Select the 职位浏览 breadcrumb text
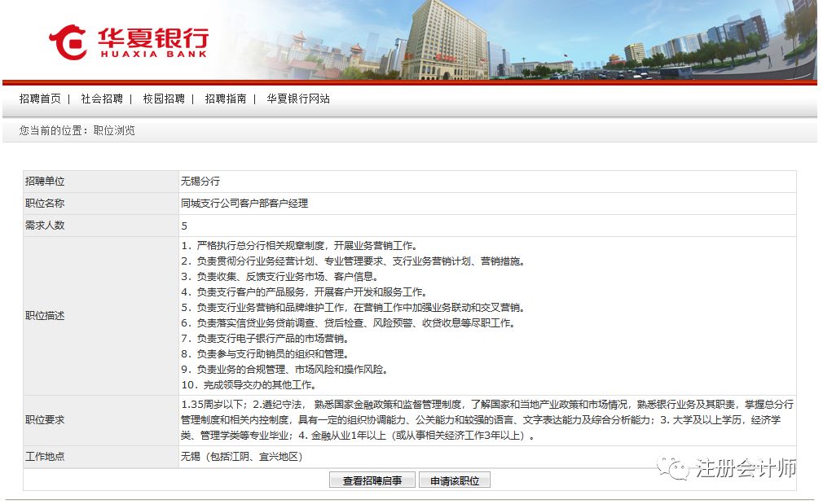Screen dimensions: 823x504 (x=114, y=130)
